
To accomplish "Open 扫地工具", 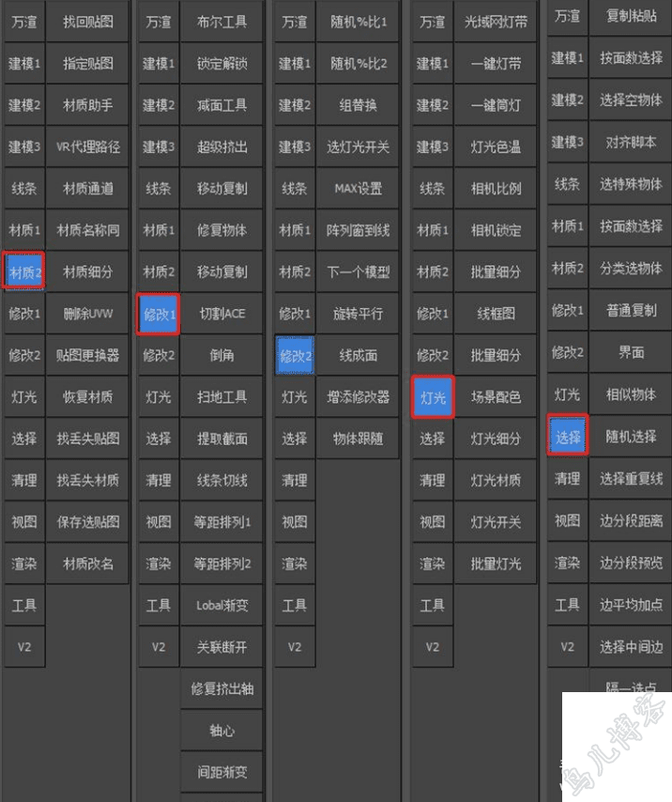I will pos(221,397).
